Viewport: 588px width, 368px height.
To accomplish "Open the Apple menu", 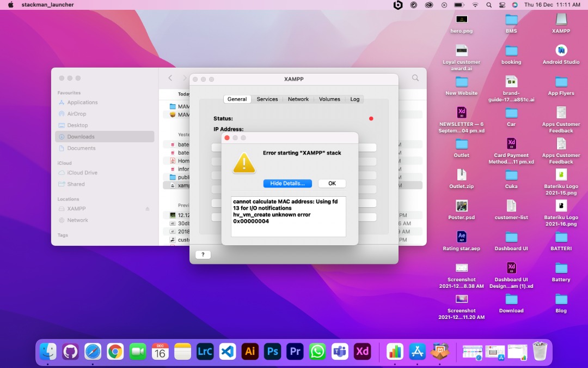I will pos(10,5).
